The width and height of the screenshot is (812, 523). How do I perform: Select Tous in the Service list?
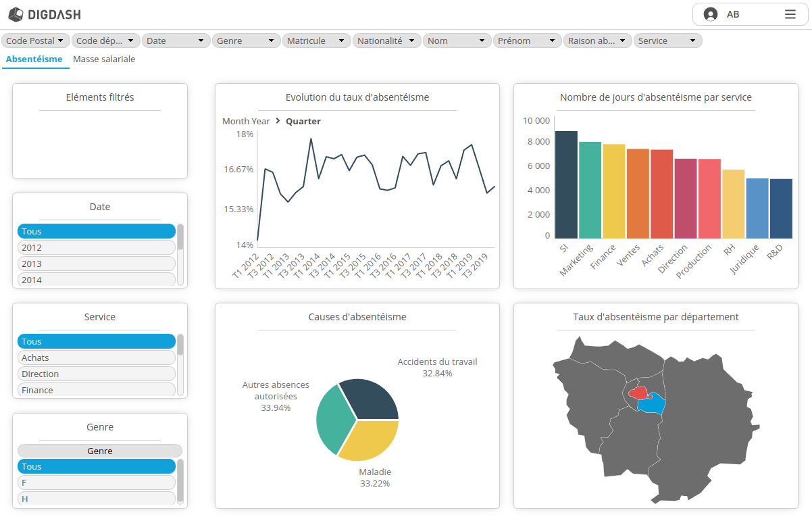click(x=96, y=341)
